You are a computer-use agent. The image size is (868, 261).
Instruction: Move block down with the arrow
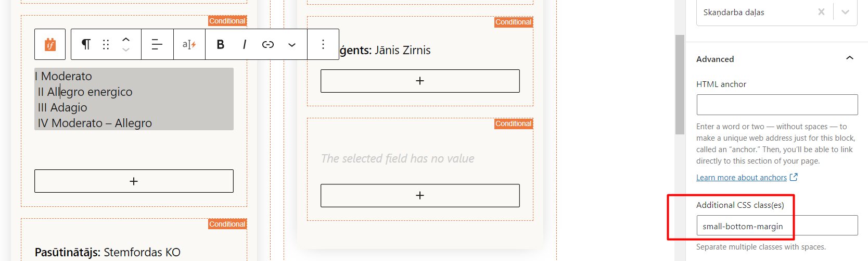(x=126, y=50)
